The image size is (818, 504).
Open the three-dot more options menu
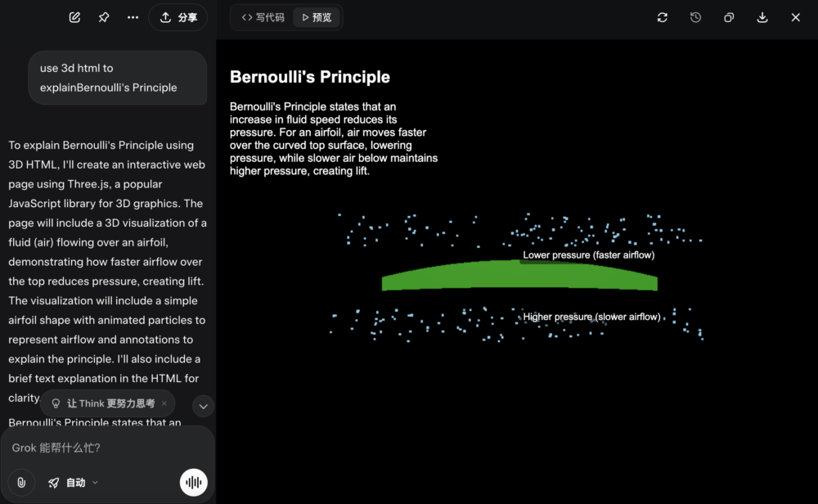pyautogui.click(x=133, y=17)
